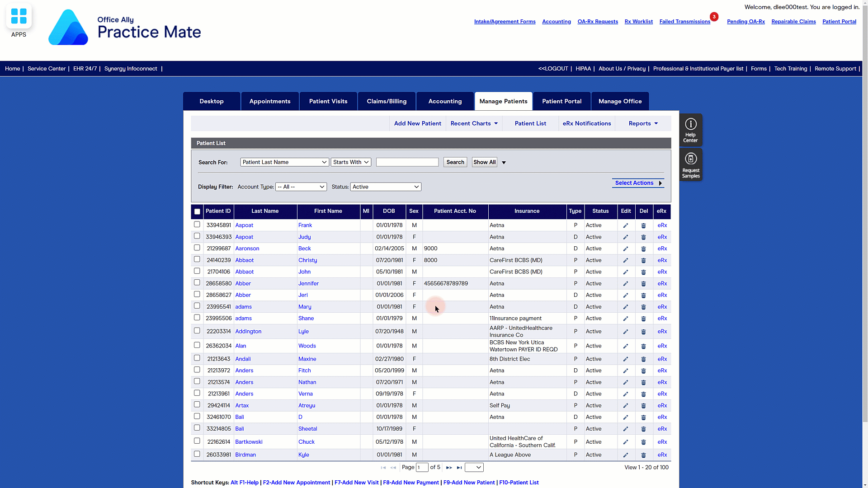Check the box for patient 21299687

(x=197, y=248)
